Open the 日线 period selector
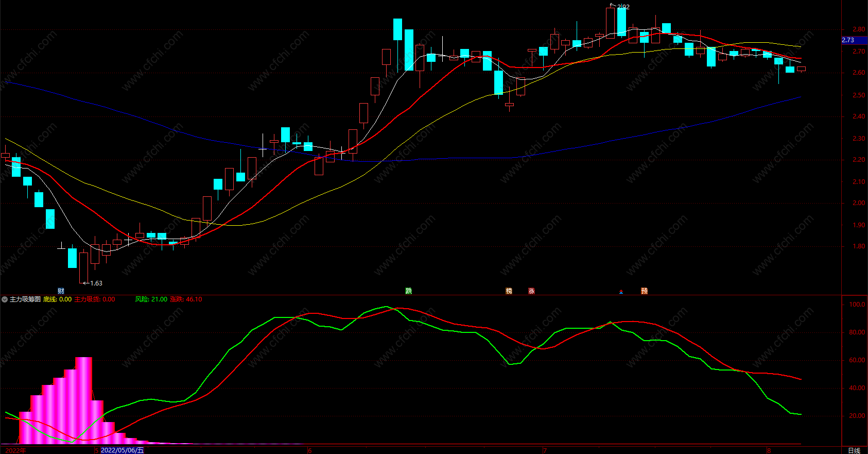Screen dimensions: 868x454 pos(854,450)
